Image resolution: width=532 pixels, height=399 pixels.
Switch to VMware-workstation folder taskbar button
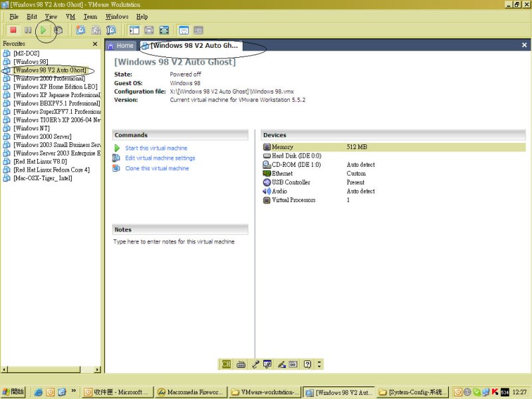point(265,392)
